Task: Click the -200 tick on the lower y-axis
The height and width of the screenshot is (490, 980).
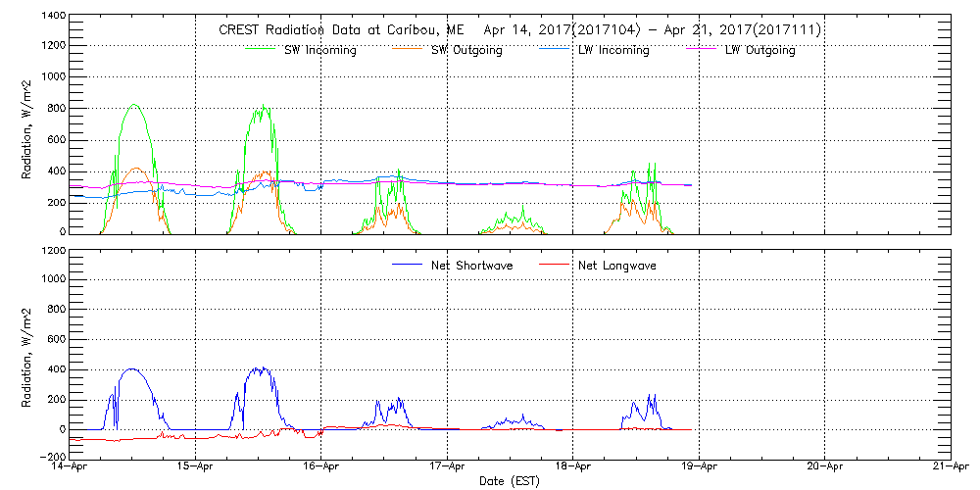Action: coord(51,457)
